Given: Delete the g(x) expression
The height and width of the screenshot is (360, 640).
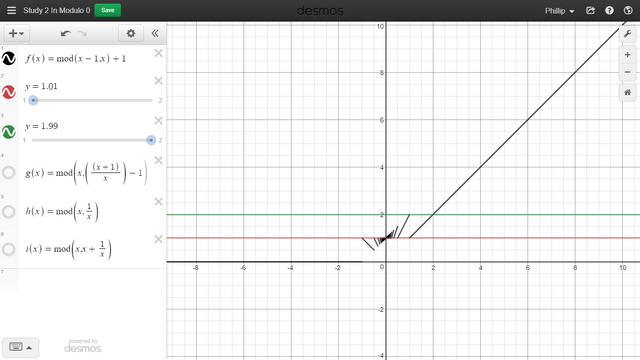Looking at the screenshot, I should click(x=158, y=160).
